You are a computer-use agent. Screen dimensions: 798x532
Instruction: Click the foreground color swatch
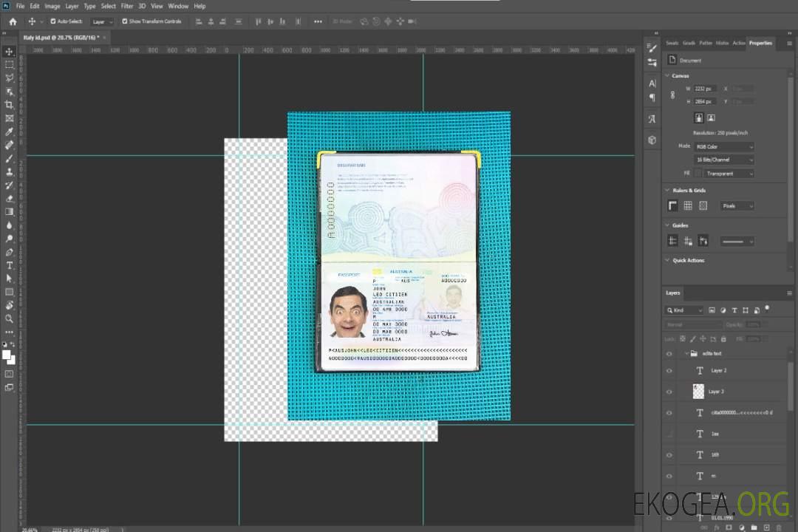point(7,355)
